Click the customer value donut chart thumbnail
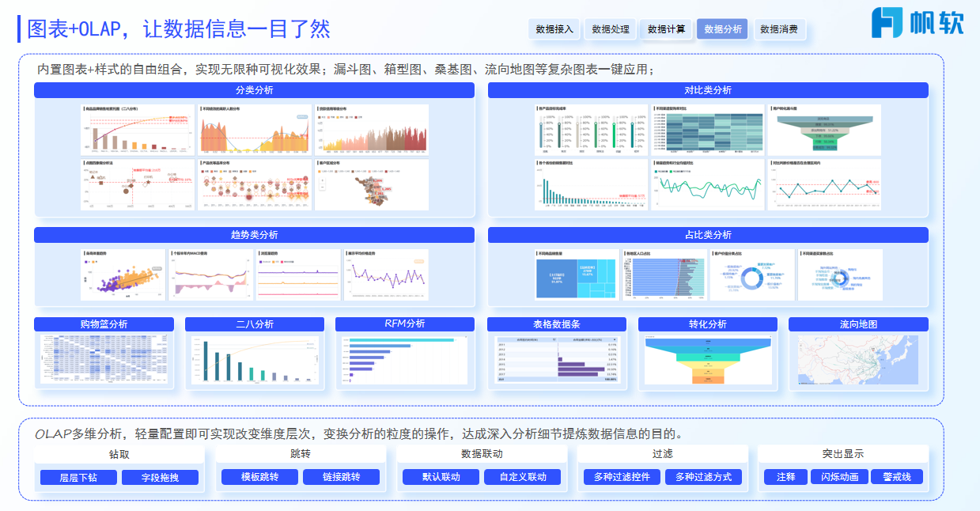 click(x=752, y=274)
